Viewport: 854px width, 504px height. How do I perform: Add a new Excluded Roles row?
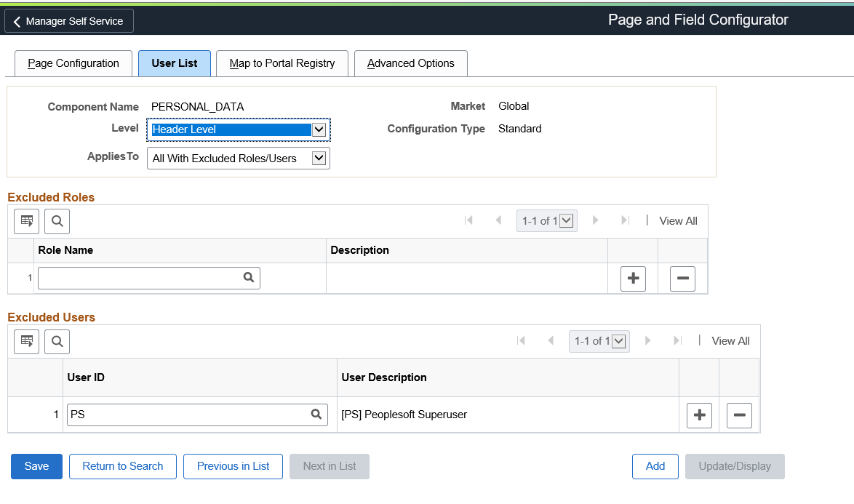pyautogui.click(x=633, y=279)
